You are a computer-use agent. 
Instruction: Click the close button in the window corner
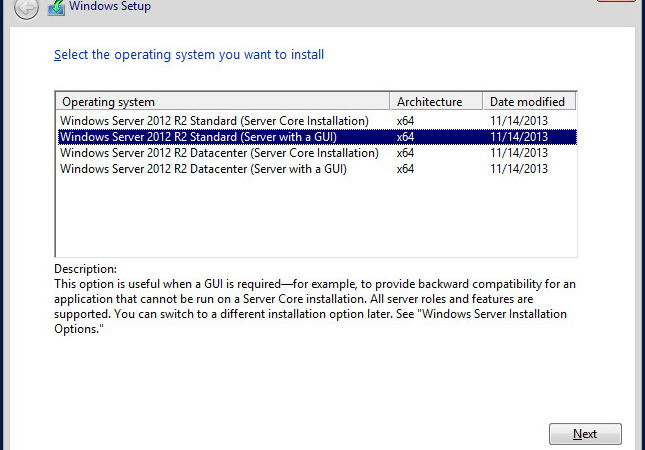[x=617, y=1]
